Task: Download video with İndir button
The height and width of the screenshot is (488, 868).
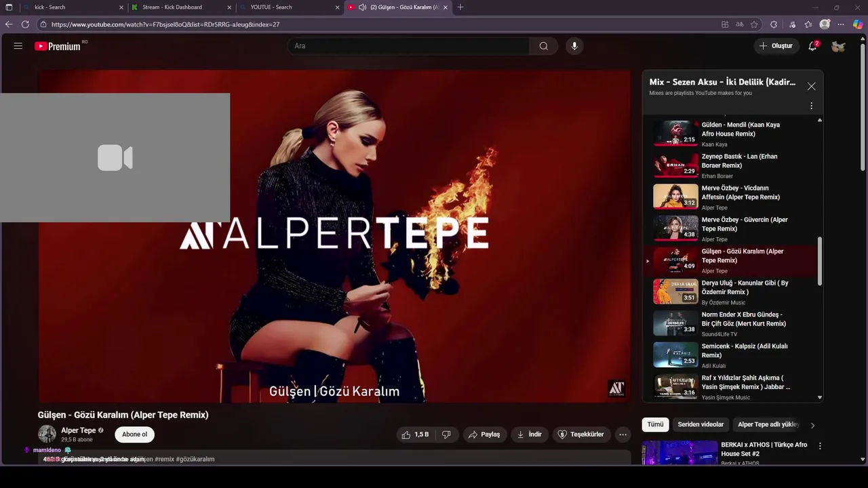Action: 530,434
